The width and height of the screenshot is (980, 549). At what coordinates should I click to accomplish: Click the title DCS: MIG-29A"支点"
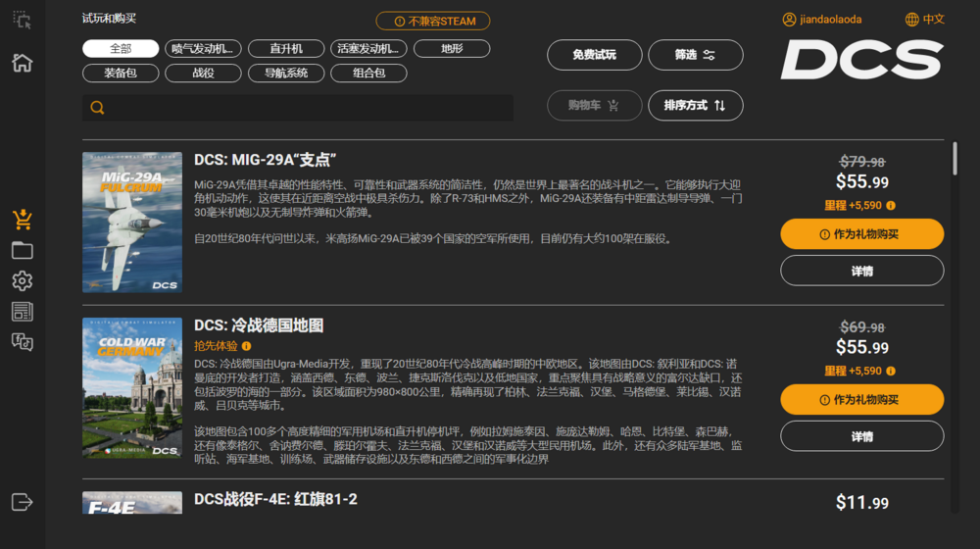265,160
